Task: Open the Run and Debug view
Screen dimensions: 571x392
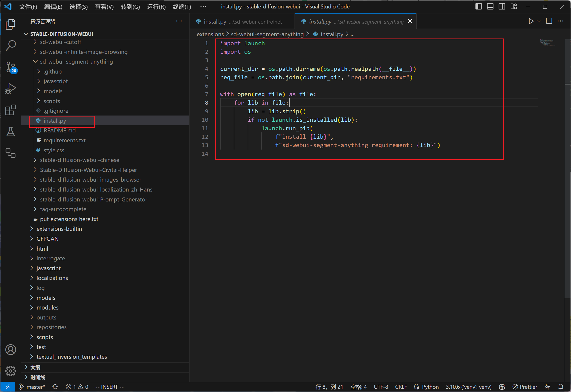Action: pyautogui.click(x=10, y=89)
